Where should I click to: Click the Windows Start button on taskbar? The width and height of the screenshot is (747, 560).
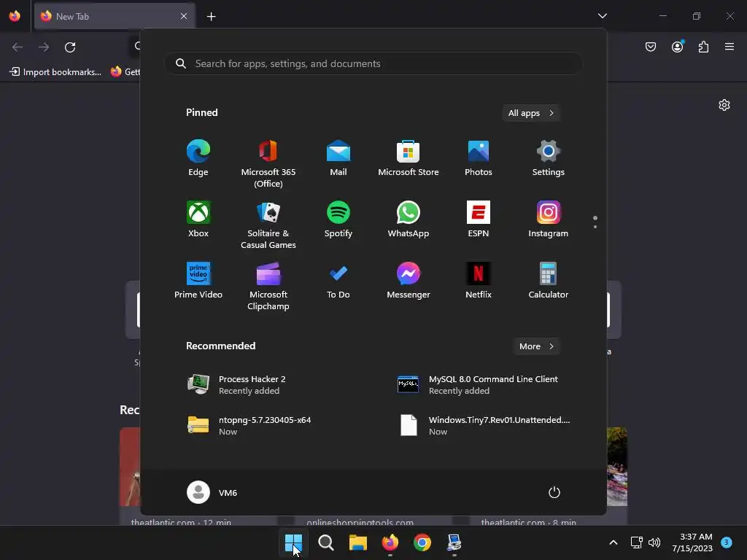293,542
